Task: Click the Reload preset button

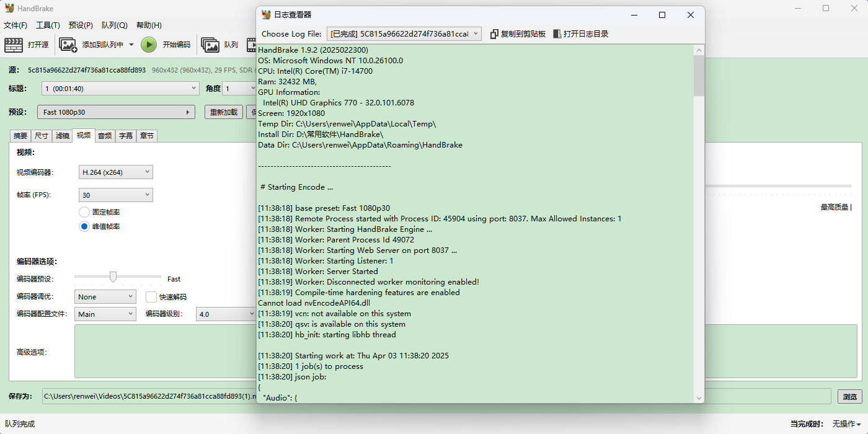Action: [223, 112]
